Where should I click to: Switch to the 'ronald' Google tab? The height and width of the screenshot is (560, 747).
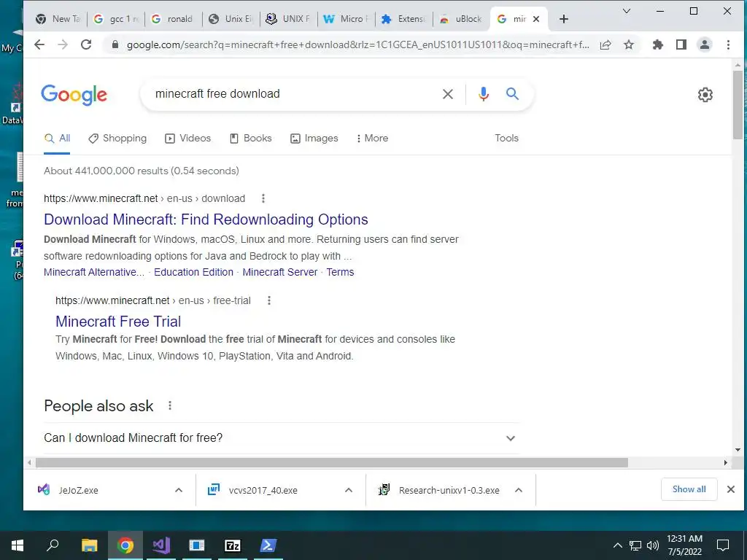coord(174,19)
